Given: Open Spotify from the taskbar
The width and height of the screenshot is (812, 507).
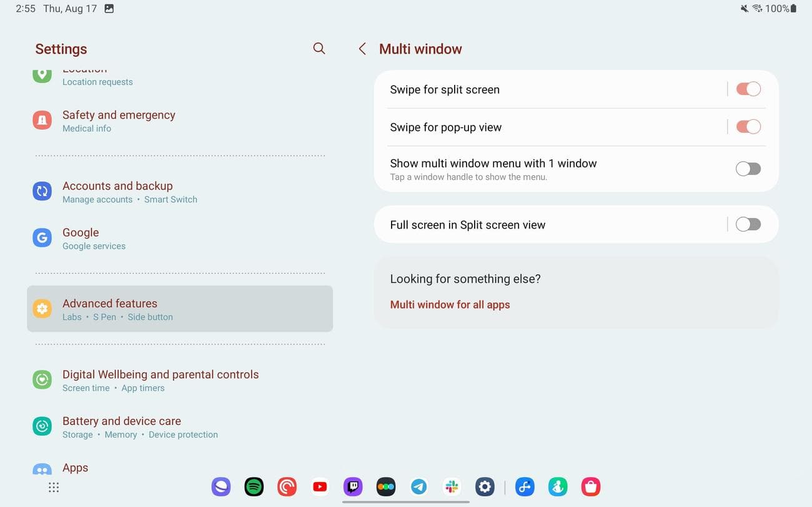Looking at the screenshot, I should click(x=254, y=487).
